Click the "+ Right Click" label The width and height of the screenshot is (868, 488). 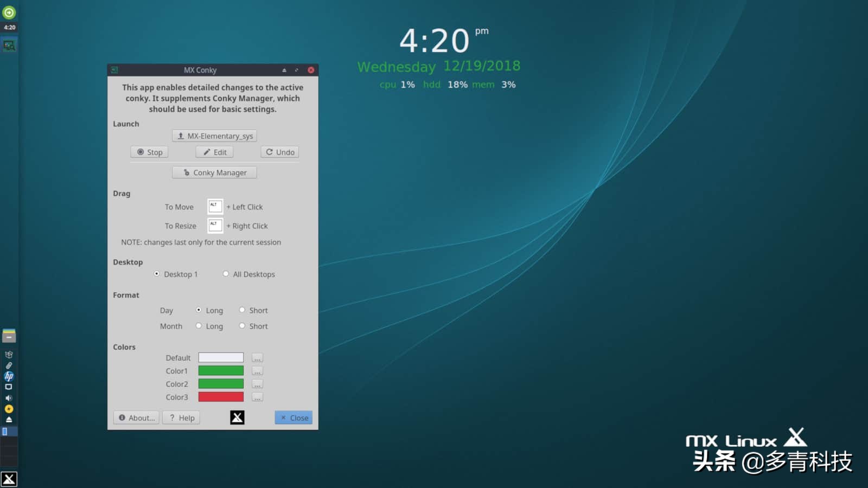pyautogui.click(x=247, y=226)
